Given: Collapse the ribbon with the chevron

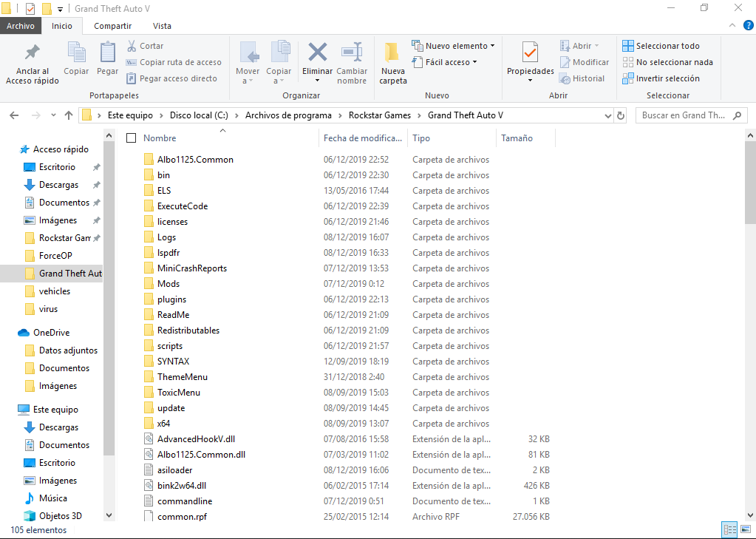Looking at the screenshot, I should [x=732, y=26].
